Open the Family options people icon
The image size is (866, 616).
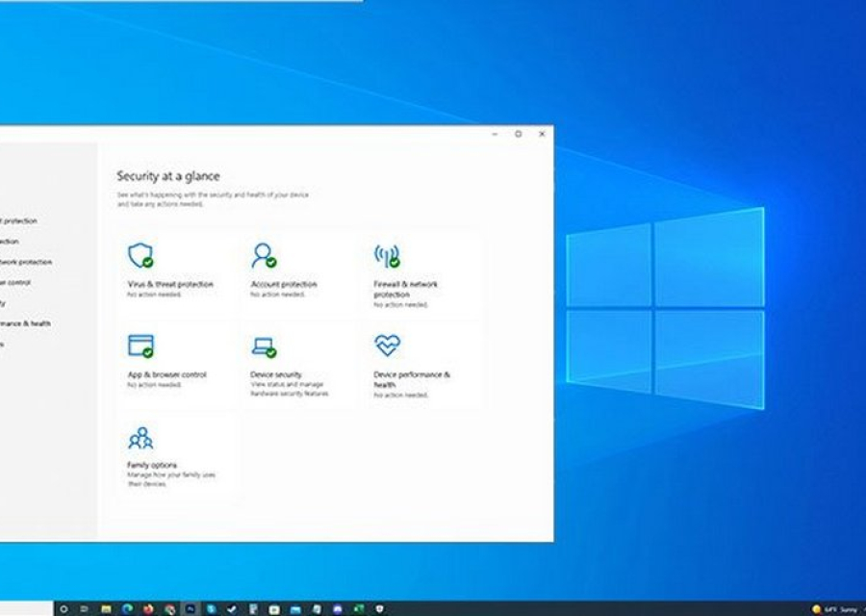[x=140, y=438]
